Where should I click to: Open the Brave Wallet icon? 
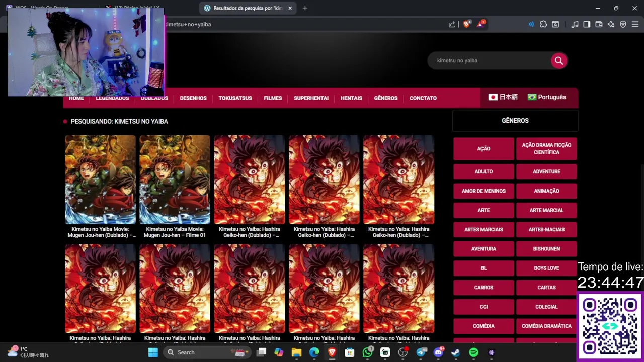pyautogui.click(x=599, y=24)
